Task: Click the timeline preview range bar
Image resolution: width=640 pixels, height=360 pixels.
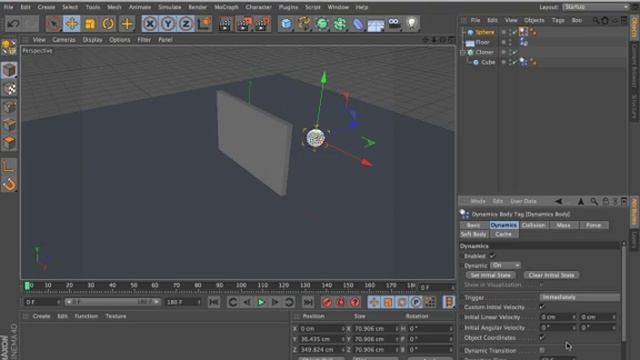Action: (112, 302)
